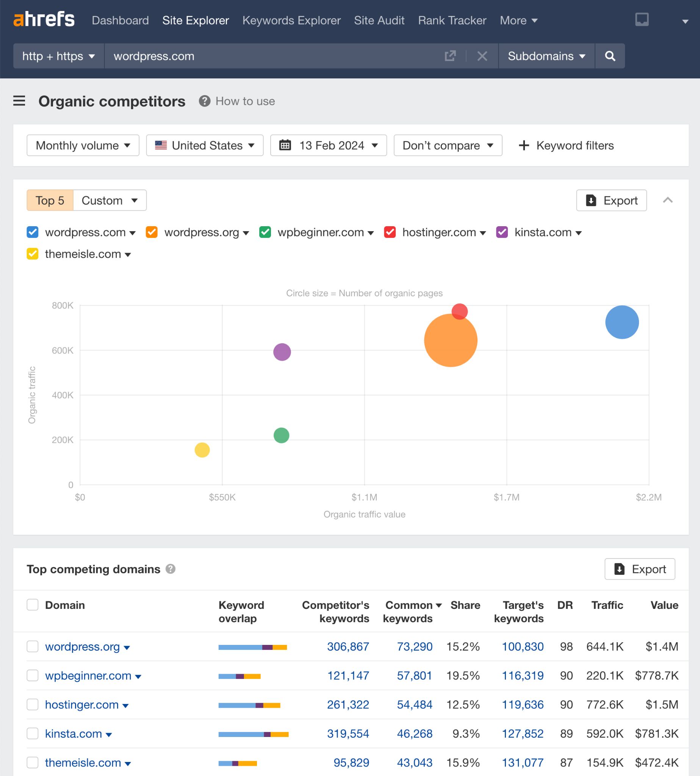Open the hamburger navigation menu
Screen dimensions: 700x776
tap(19, 101)
